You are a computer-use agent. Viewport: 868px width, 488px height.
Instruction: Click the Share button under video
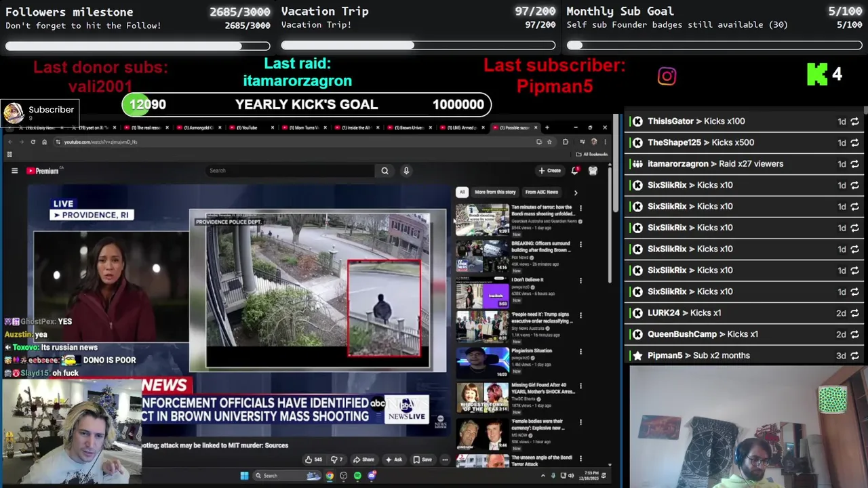point(364,460)
